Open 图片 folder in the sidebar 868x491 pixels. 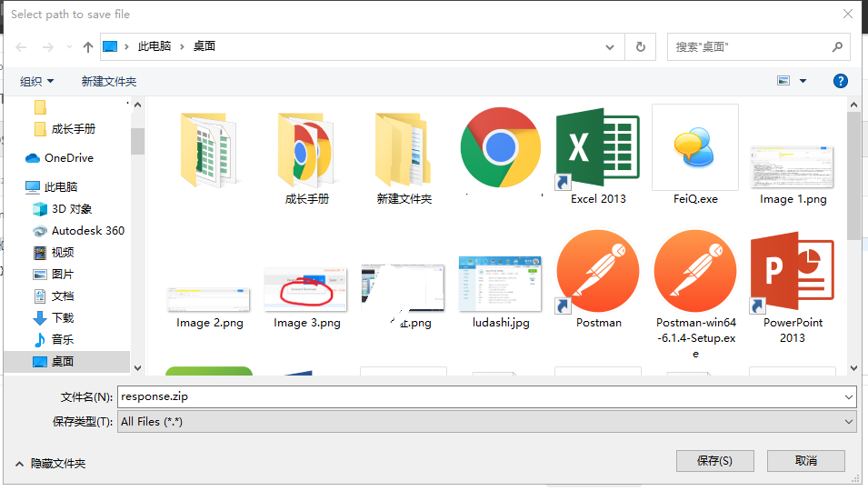pyautogui.click(x=54, y=274)
